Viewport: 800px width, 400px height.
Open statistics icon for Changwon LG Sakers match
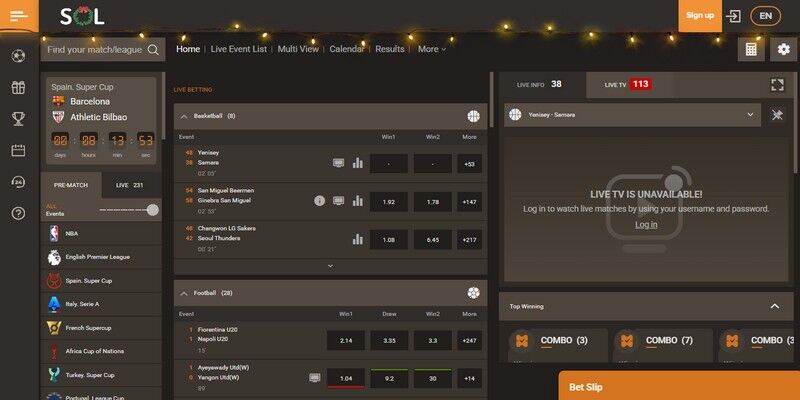[x=358, y=239]
